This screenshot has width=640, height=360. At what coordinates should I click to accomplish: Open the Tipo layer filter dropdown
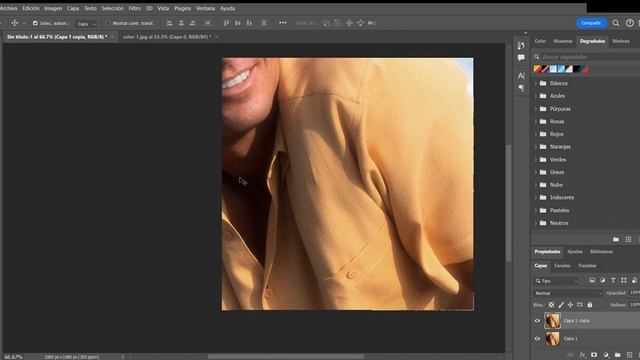[x=556, y=281]
